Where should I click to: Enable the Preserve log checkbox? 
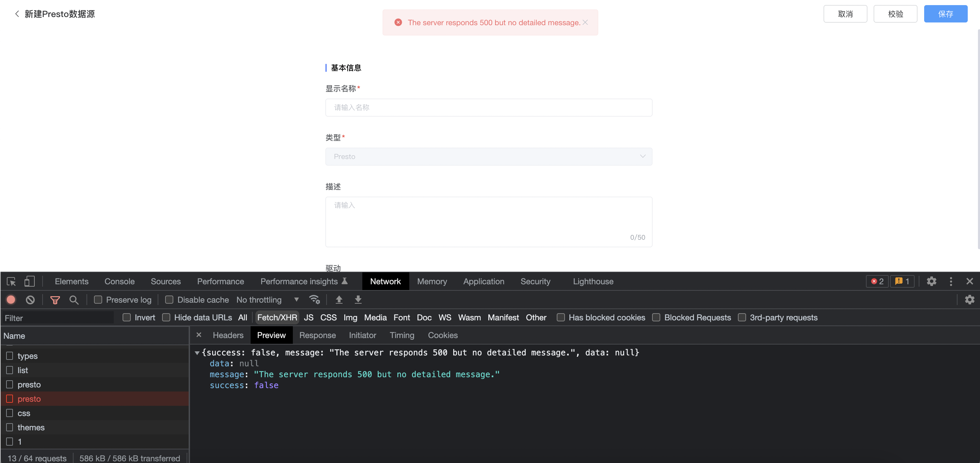click(98, 300)
